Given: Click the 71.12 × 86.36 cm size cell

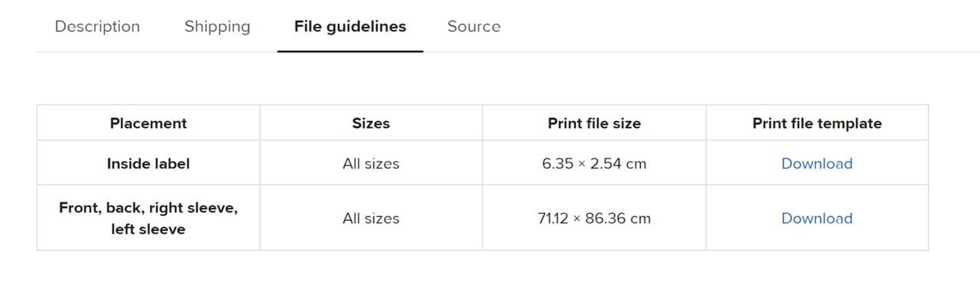Looking at the screenshot, I should [x=594, y=218].
